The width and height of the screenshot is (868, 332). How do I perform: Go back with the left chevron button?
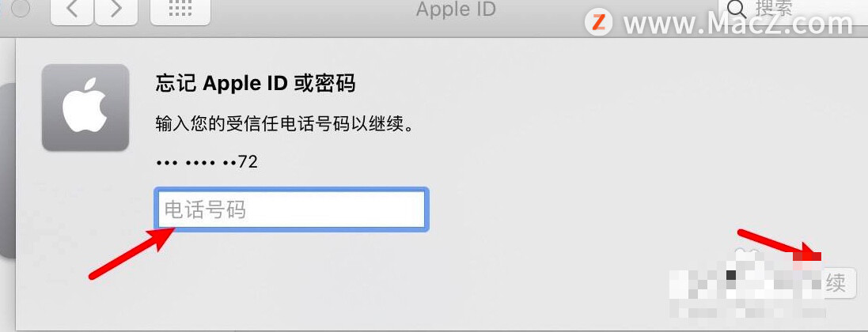[71, 11]
